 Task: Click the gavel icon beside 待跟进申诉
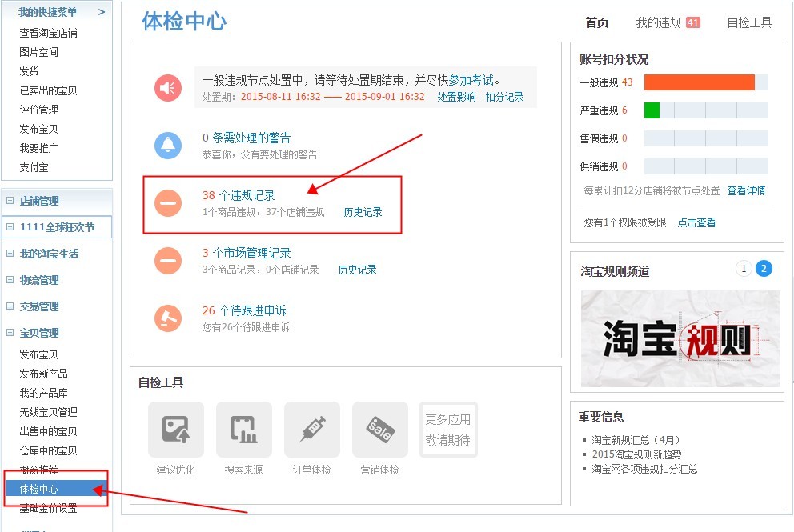[168, 318]
